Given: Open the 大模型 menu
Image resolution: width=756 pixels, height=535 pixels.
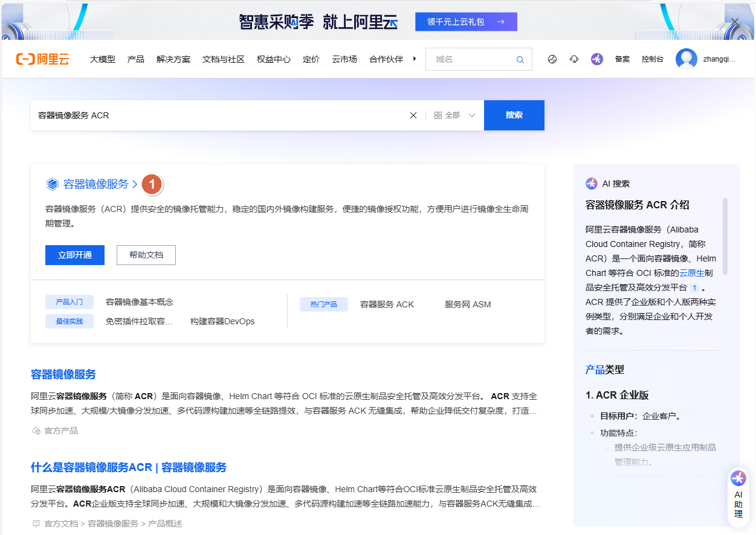Looking at the screenshot, I should (103, 59).
